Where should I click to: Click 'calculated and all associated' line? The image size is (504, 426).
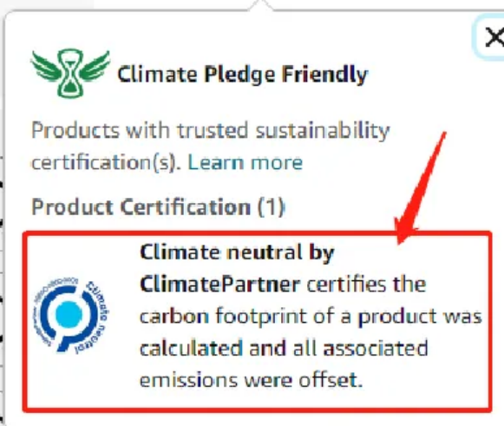pos(284,348)
